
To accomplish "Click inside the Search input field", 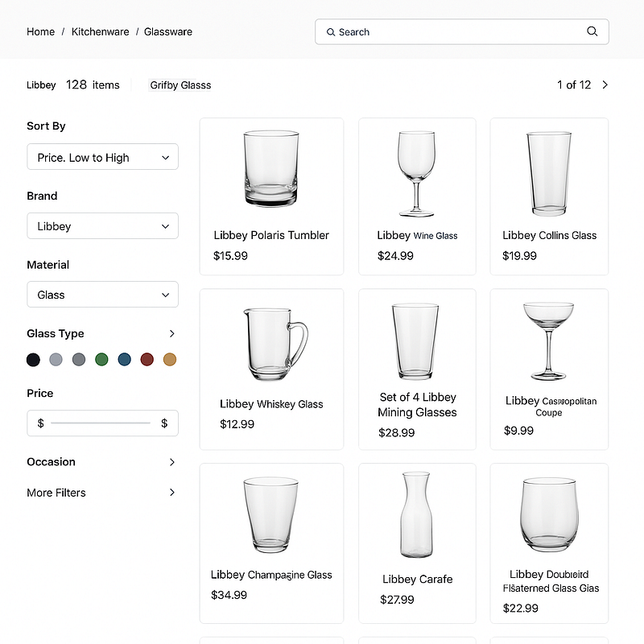I will click(461, 31).
